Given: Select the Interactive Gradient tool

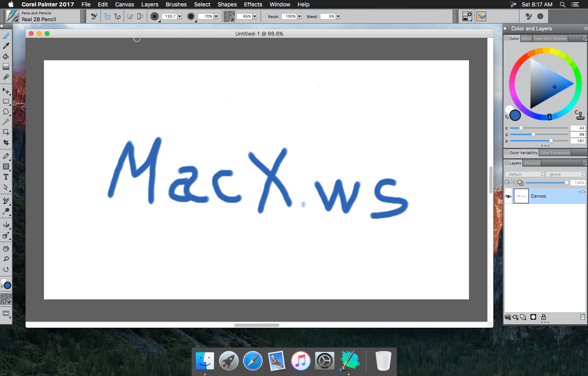Looking at the screenshot, I should pos(6,67).
